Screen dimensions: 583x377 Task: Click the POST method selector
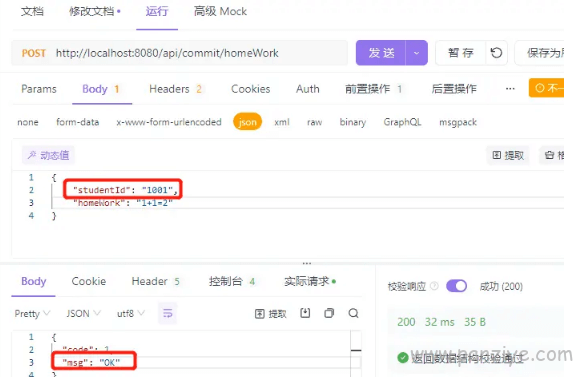click(x=33, y=53)
